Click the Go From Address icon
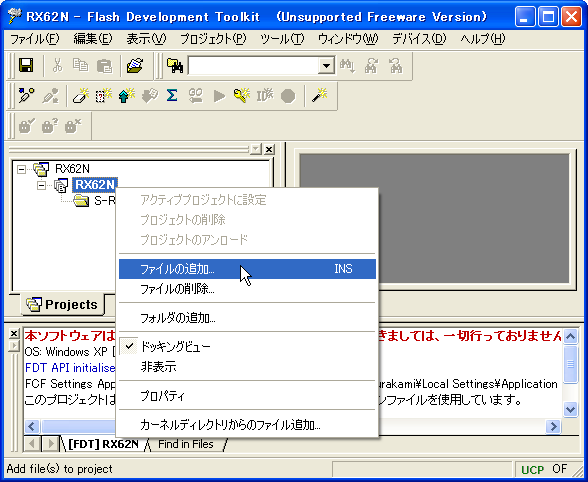The height and width of the screenshot is (482, 588). (x=195, y=96)
